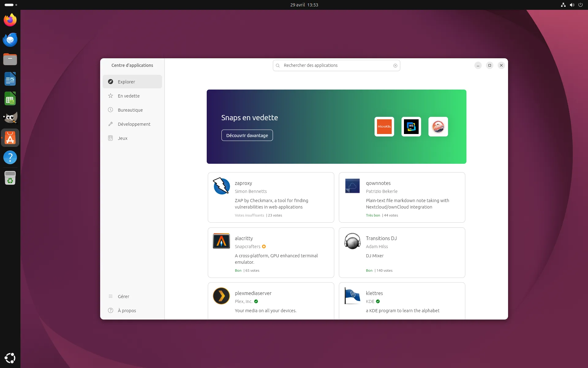Image resolution: width=588 pixels, height=368 pixels.
Task: Click the clock showing 29 avril 13:53
Action: pyautogui.click(x=304, y=5)
